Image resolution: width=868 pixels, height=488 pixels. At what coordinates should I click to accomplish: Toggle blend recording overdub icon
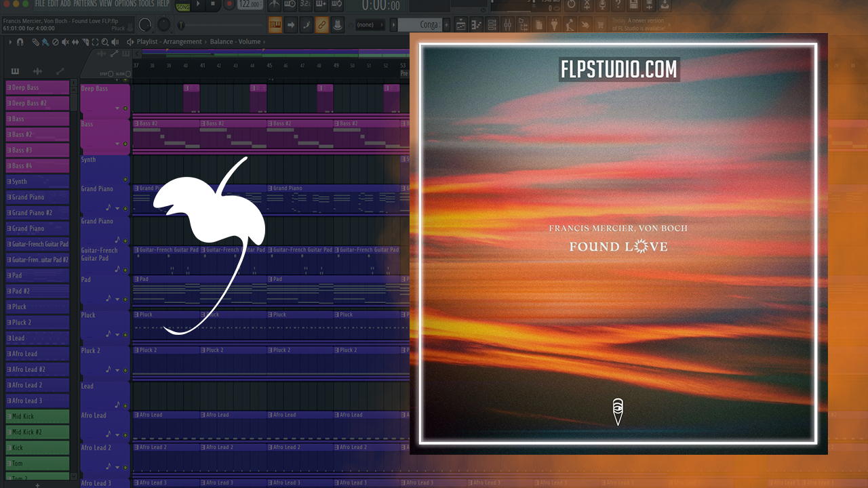pos(321,5)
